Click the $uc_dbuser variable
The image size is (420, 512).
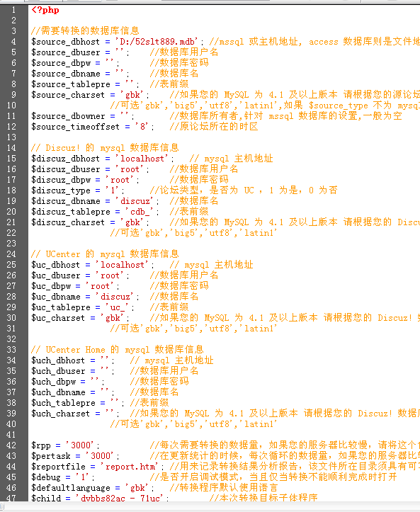click(55, 275)
